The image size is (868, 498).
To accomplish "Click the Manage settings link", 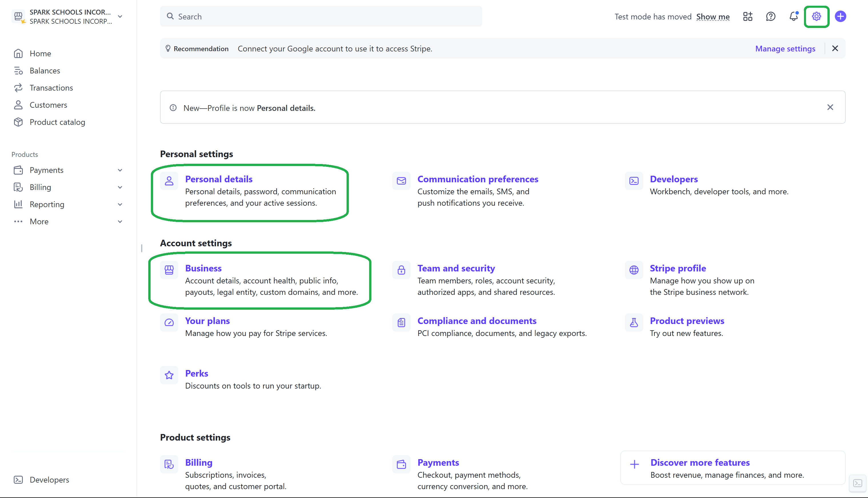I will tap(785, 49).
